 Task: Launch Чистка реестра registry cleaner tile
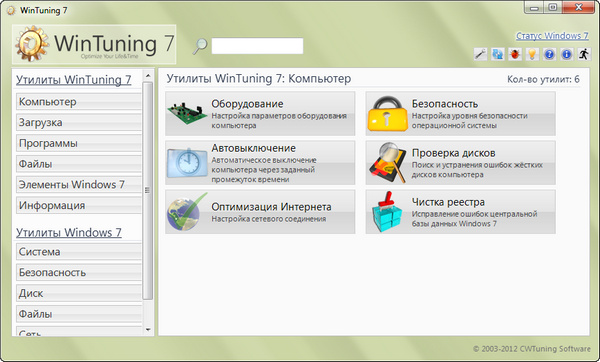460,212
